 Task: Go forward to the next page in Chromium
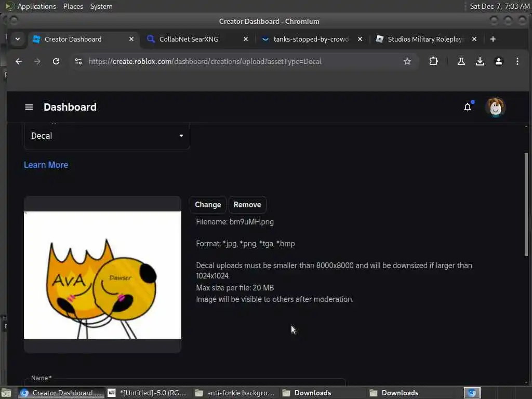(37, 61)
